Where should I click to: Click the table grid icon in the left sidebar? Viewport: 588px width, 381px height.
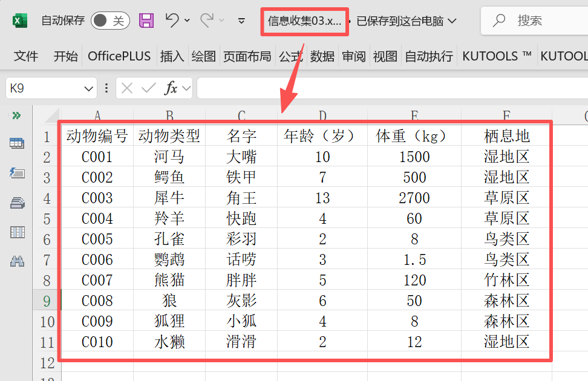point(16,233)
